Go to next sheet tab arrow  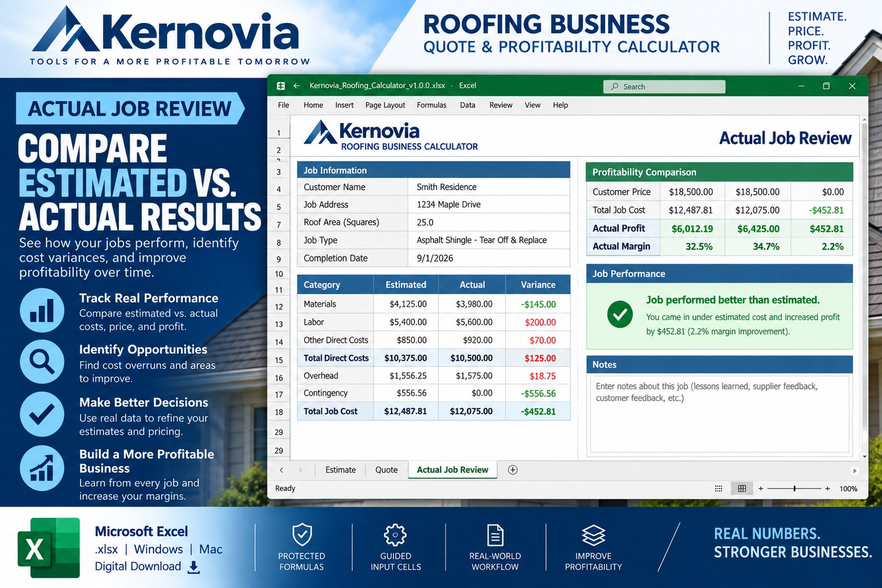(300, 470)
